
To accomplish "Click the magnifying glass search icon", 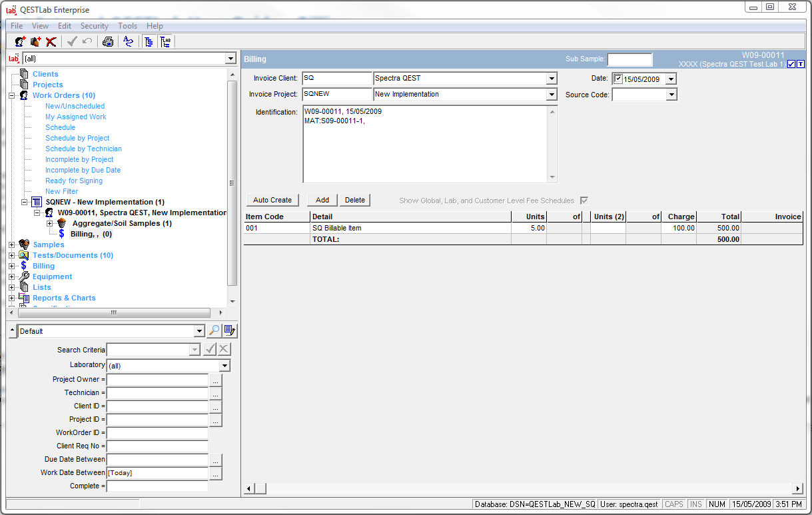I will point(214,330).
